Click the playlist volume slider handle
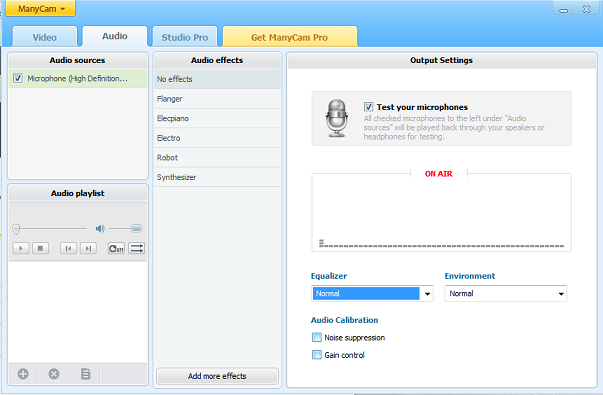The height and width of the screenshot is (395, 603). pyautogui.click(x=137, y=229)
